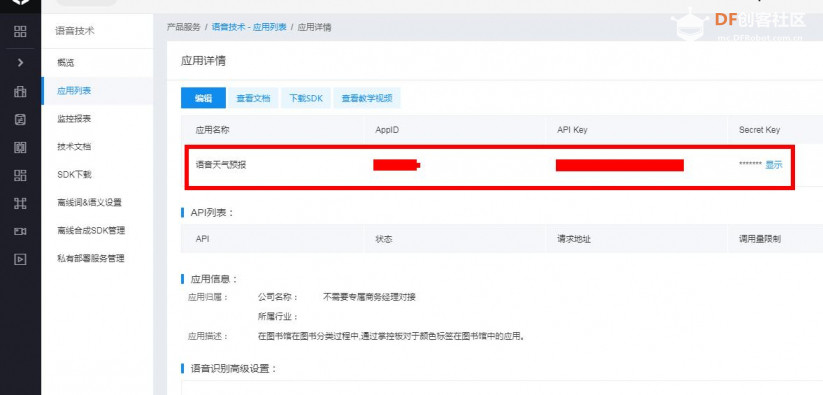Click the 应用详情 page heading
This screenshot has height=395, width=823.
[x=203, y=61]
